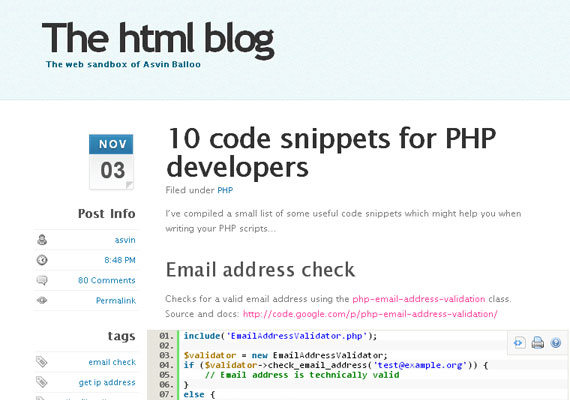570x400 pixels.
Task: Click code line 04 with check_email_address call
Action: point(336,365)
